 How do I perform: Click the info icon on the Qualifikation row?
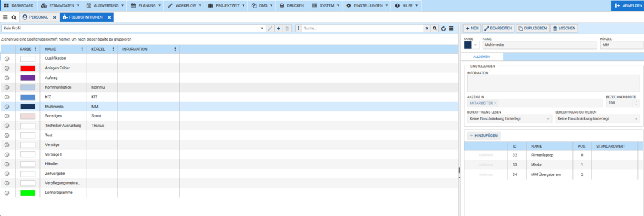click(7, 59)
